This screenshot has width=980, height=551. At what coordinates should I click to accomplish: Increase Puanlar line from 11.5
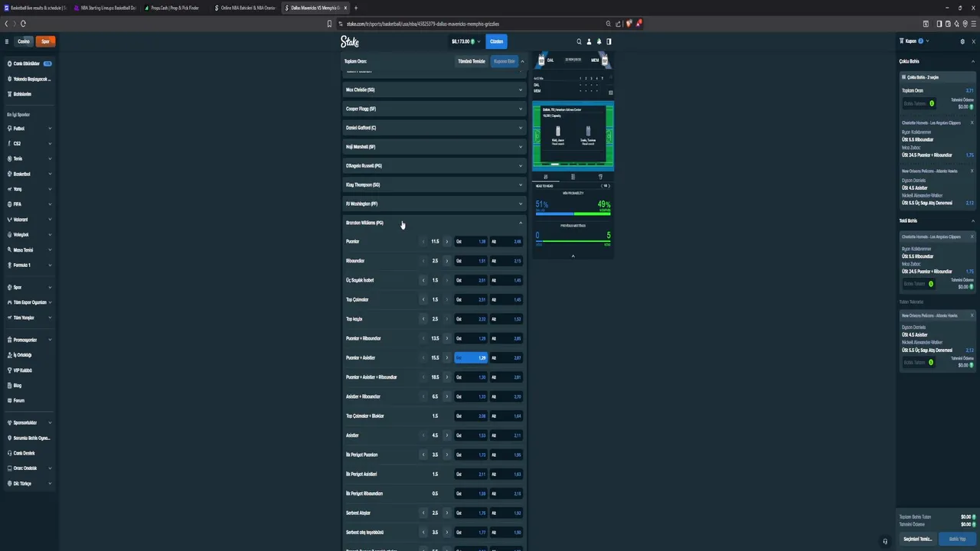coord(447,242)
